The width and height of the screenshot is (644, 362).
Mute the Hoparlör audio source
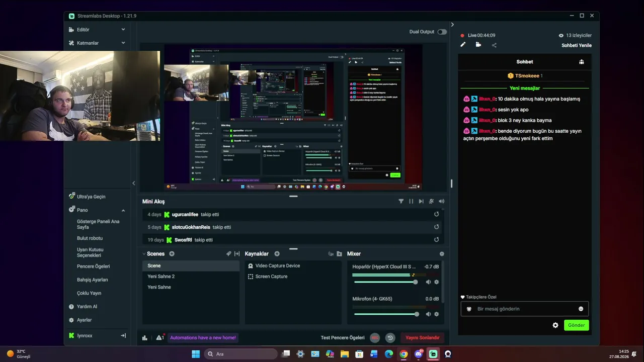tap(428, 282)
